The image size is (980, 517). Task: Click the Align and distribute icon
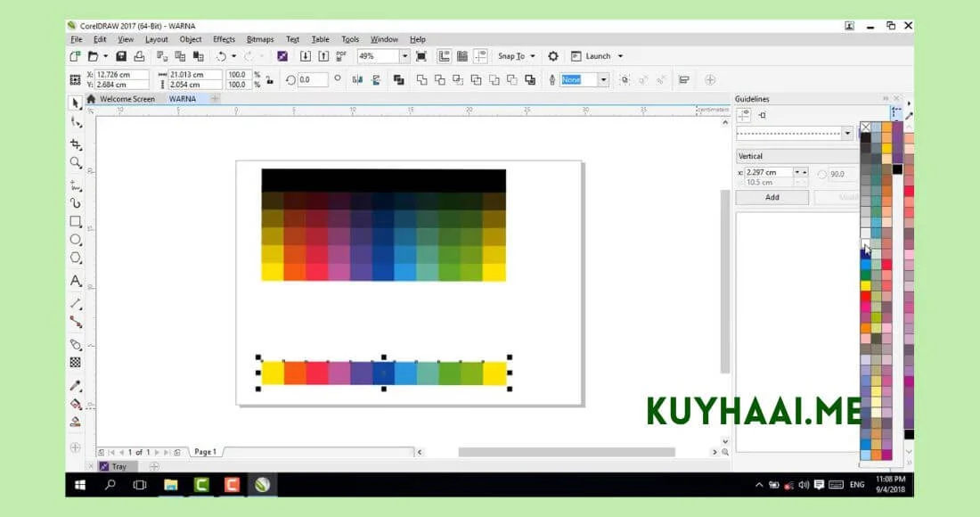683,80
